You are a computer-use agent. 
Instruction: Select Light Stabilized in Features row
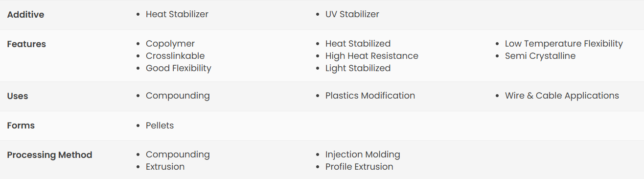[358, 68]
